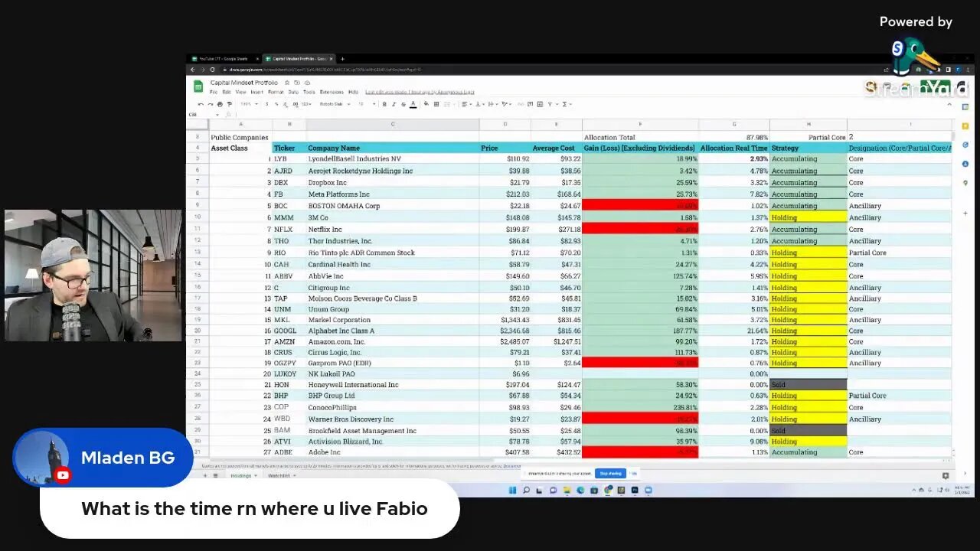Open the View menu
Screen dimensions: 980x551
[240, 92]
